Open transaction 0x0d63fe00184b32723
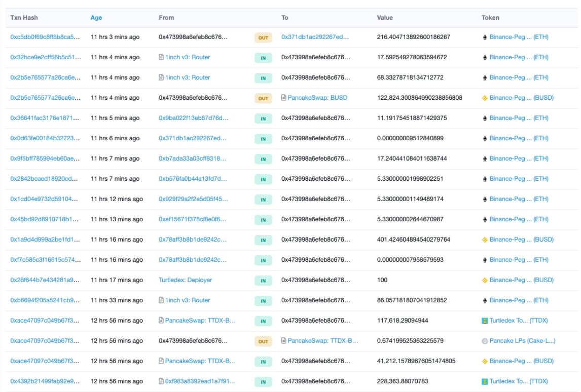The image size is (581, 392). click(45, 138)
